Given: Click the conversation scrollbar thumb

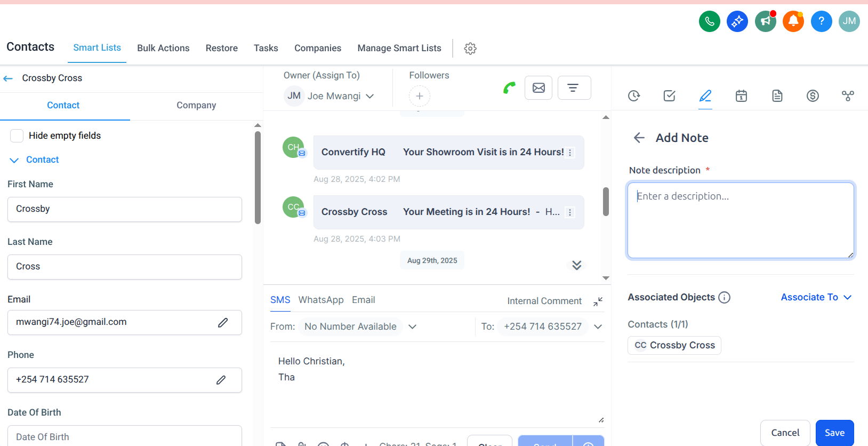Looking at the screenshot, I should tap(606, 202).
